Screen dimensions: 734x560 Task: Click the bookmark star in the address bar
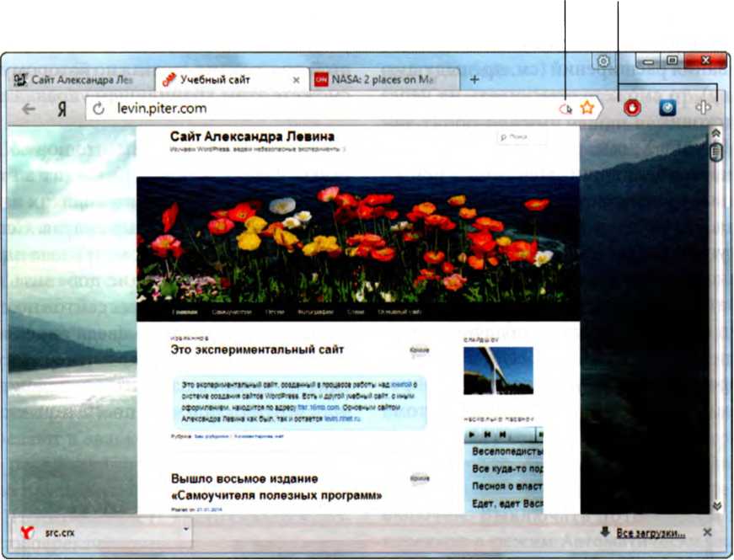587,109
